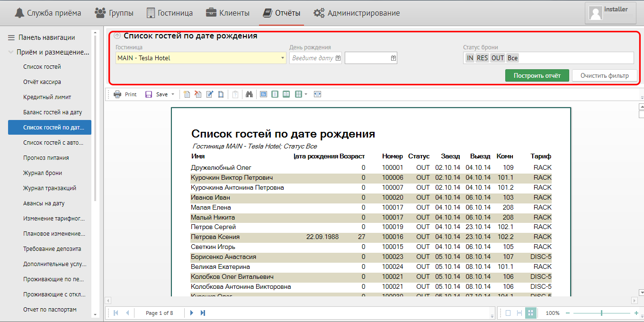The height and width of the screenshot is (322, 644).
Task: Toggle the IN booking status tag
Action: [x=470, y=58]
